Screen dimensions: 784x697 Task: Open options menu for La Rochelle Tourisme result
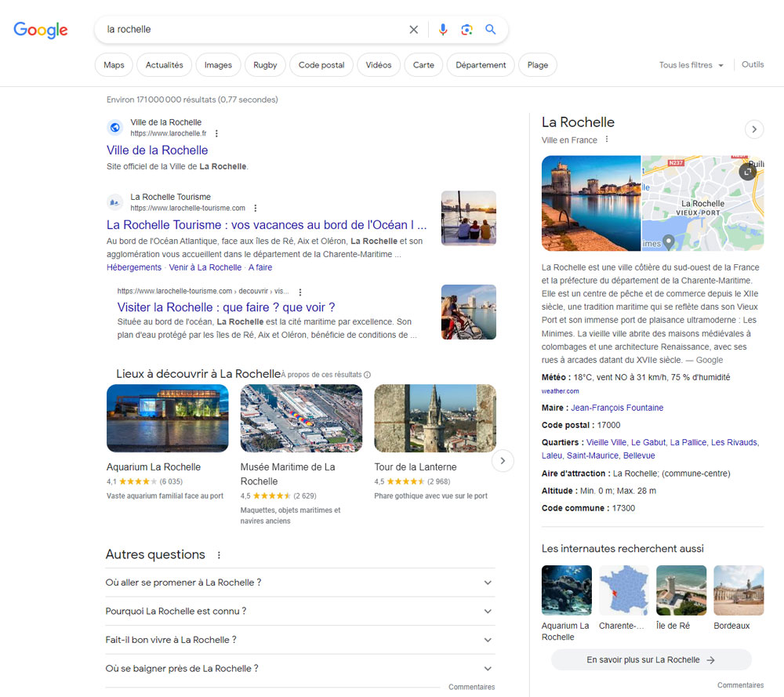tap(256, 208)
